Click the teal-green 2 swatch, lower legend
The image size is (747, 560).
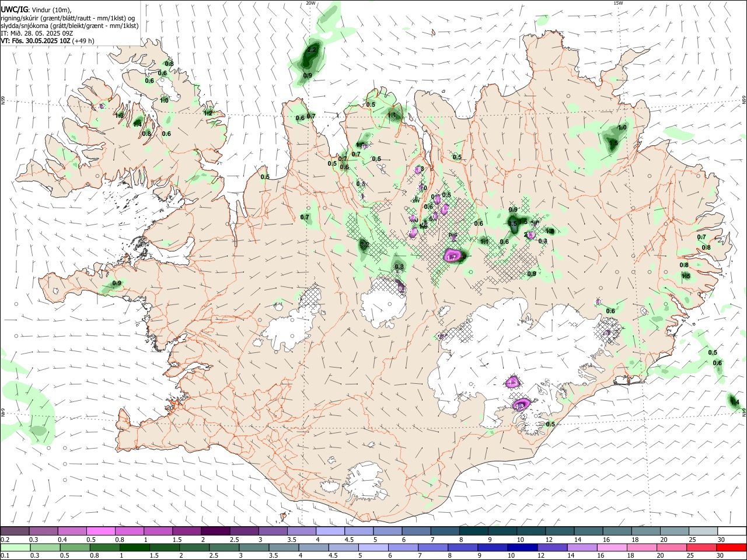tap(194, 548)
